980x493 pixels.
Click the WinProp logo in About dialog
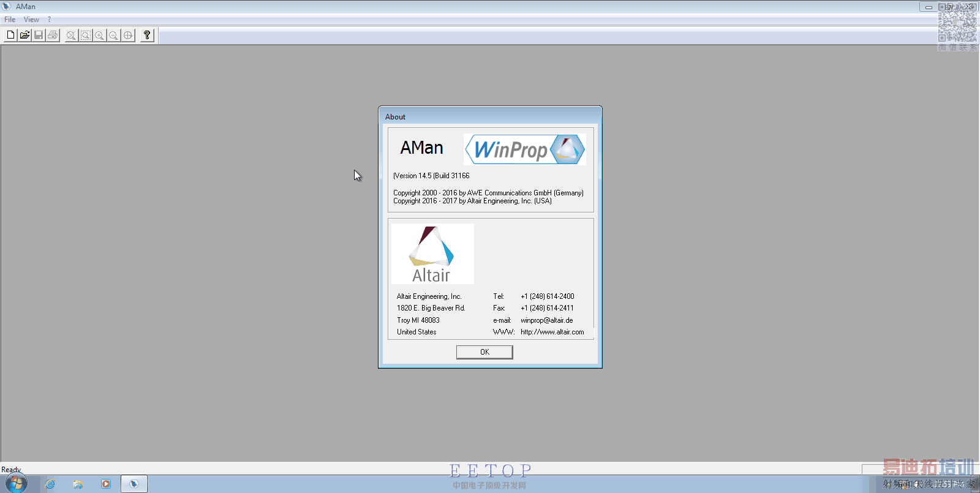pyautogui.click(x=525, y=149)
